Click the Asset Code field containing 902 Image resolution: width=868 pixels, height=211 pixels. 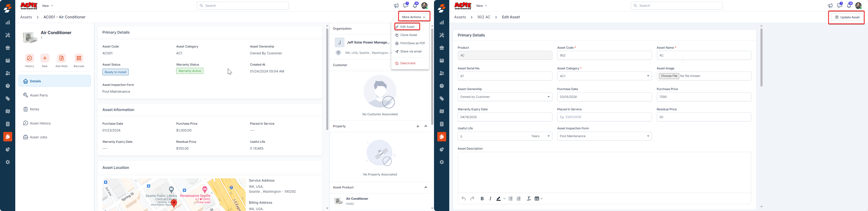(604, 55)
